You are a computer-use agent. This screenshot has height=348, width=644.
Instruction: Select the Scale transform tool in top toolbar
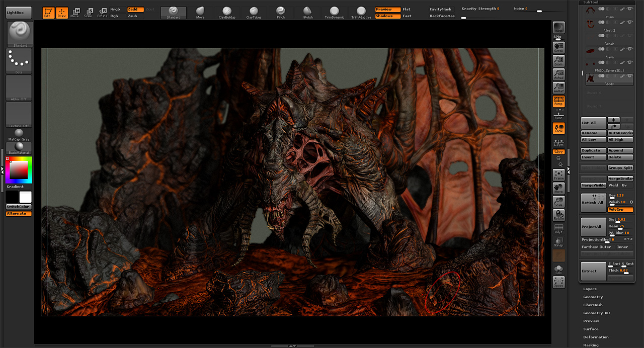[x=89, y=13]
